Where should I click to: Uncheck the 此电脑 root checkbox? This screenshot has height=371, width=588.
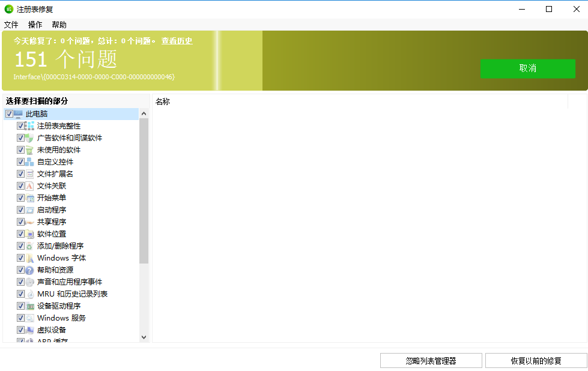[x=8, y=114]
